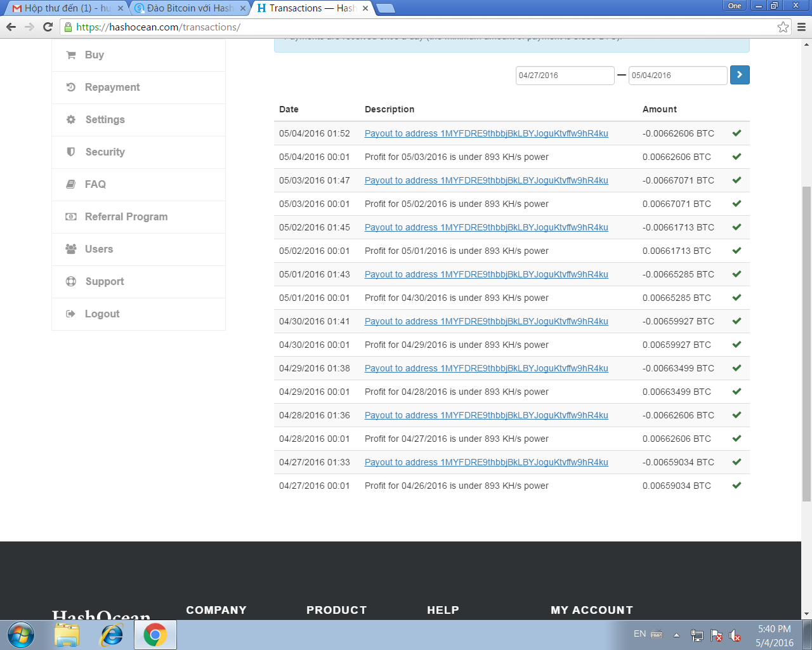This screenshot has width=812, height=650.
Task: Click the browser Back arrow
Action: [x=11, y=27]
